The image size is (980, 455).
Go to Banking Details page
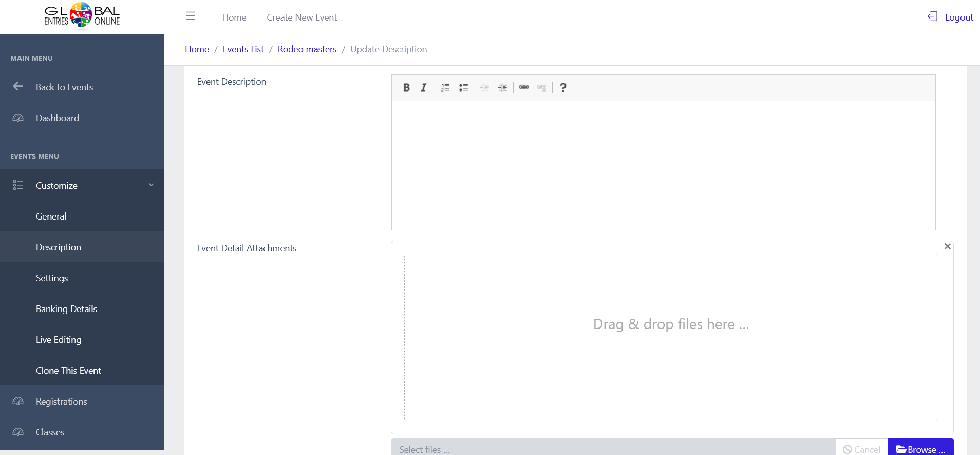click(x=66, y=309)
